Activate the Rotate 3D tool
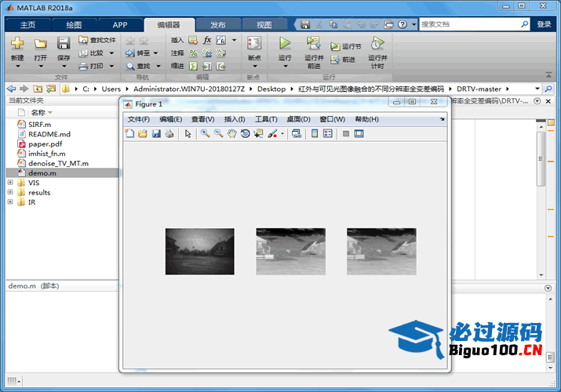This screenshot has height=392, width=561. (x=245, y=134)
